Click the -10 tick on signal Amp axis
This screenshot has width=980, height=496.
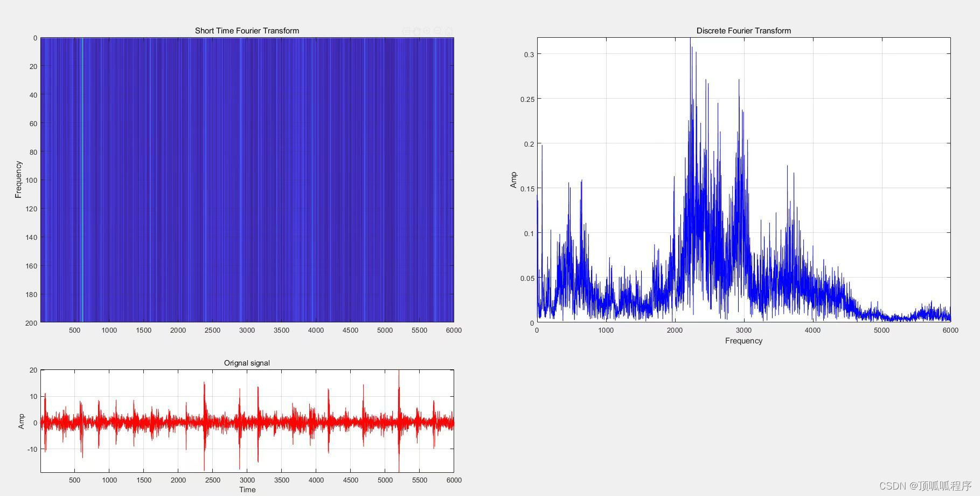[32, 449]
